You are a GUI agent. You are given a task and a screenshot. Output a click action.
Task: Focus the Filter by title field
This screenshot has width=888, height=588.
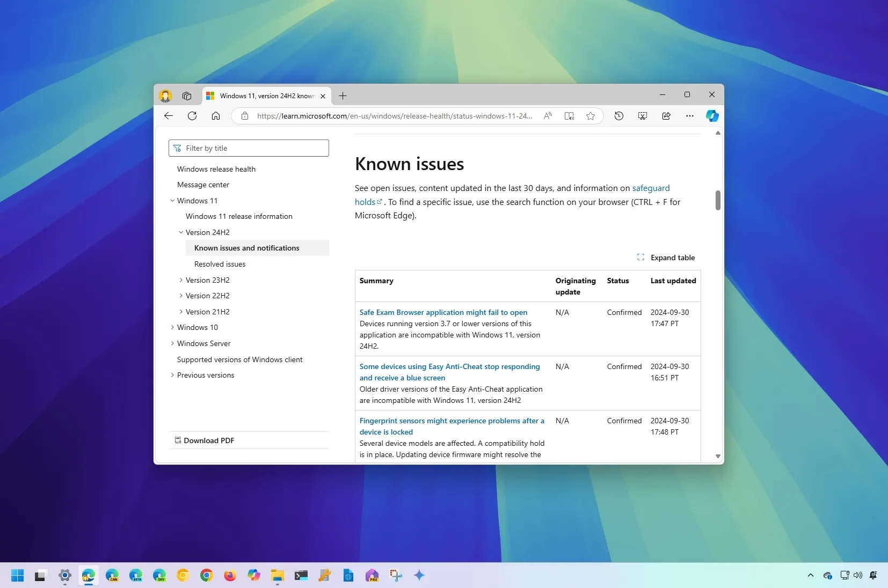pyautogui.click(x=249, y=148)
